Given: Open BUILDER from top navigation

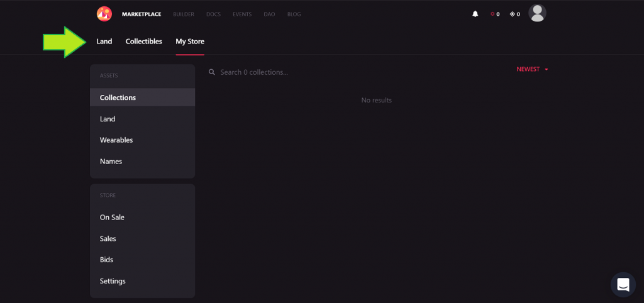Looking at the screenshot, I should pos(184,14).
